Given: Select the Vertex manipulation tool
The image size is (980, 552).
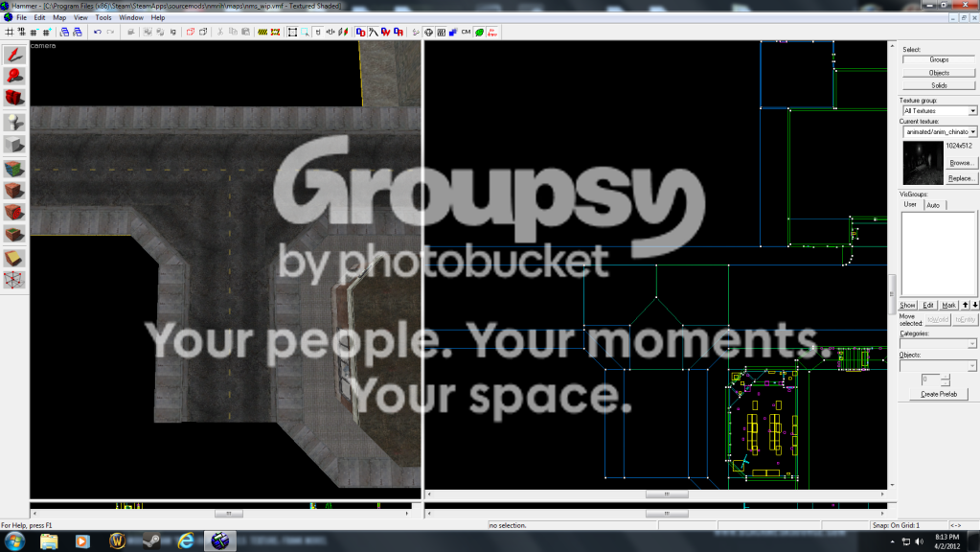Looking at the screenshot, I should (x=14, y=280).
